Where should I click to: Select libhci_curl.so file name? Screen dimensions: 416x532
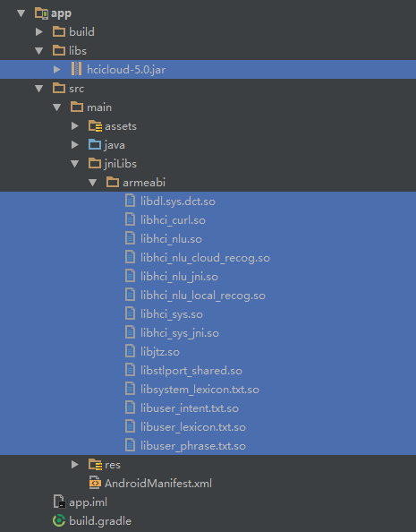[x=173, y=220]
